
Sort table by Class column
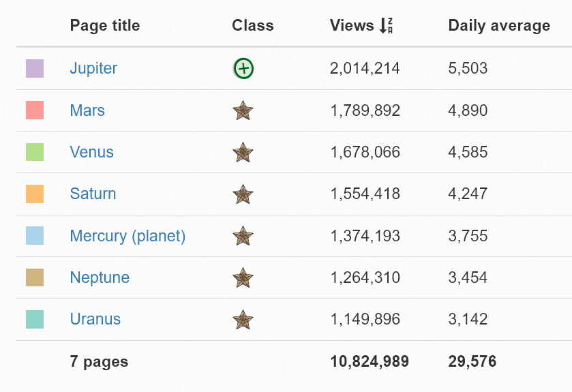click(252, 26)
